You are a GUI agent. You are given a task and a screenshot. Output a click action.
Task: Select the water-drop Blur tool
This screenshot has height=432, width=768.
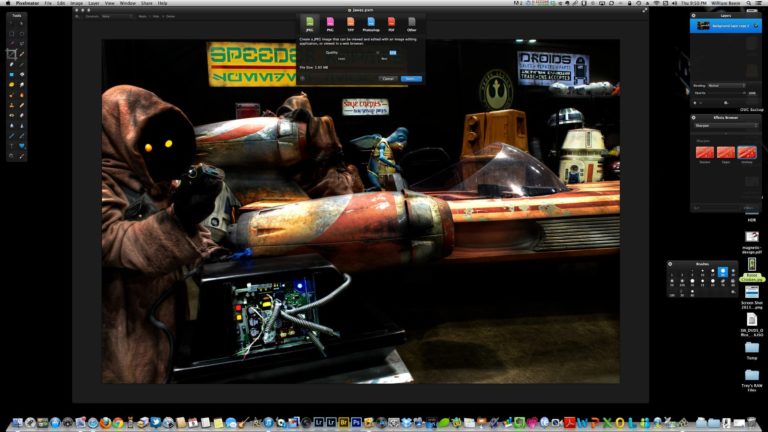[12, 125]
